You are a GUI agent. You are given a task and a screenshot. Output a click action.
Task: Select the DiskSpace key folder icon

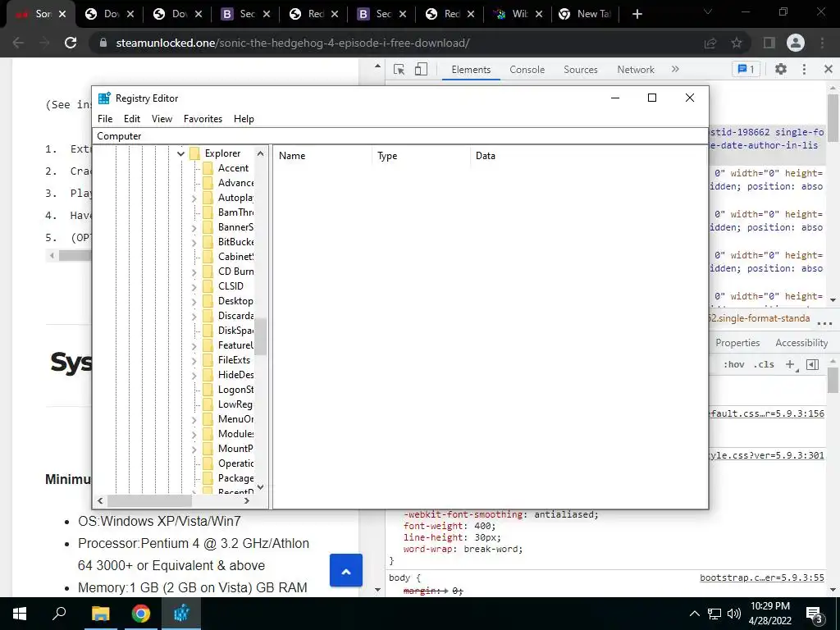point(208,331)
